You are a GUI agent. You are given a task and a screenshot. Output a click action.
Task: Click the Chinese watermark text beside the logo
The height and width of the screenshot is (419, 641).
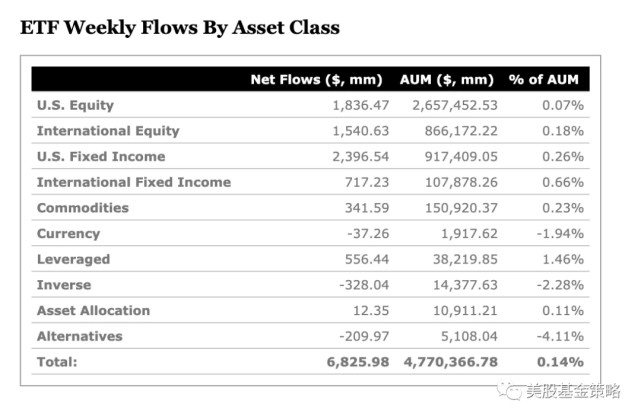573,391
